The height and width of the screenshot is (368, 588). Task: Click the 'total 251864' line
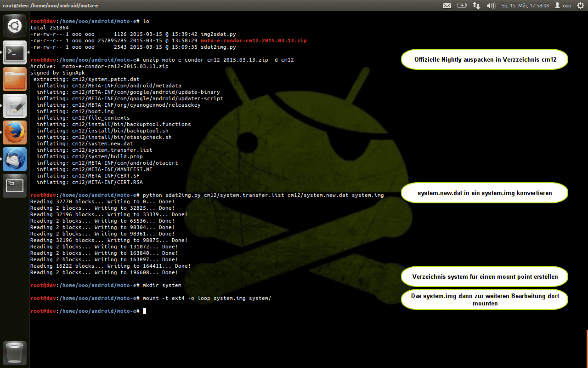point(50,28)
